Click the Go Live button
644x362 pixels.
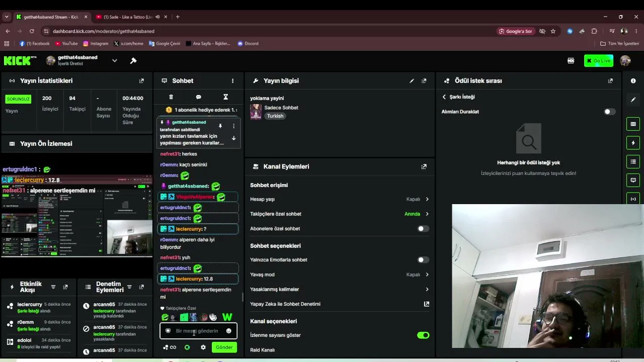(599, 61)
